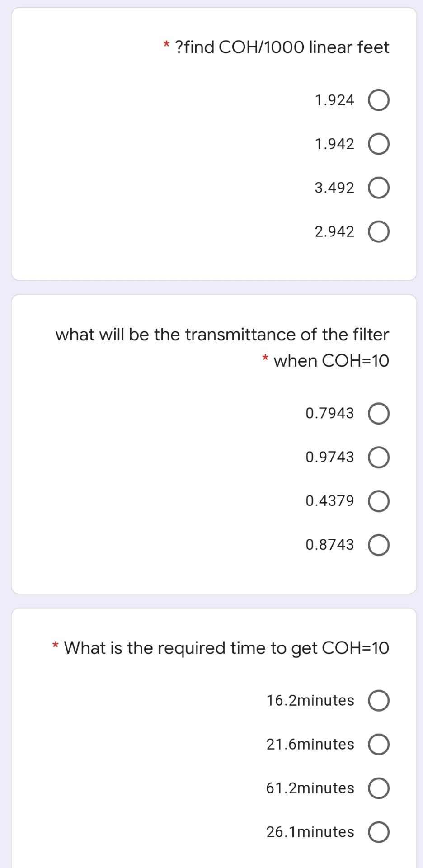The height and width of the screenshot is (868, 423).
Task: Select the 1.924 answer option
Action: click(380, 100)
